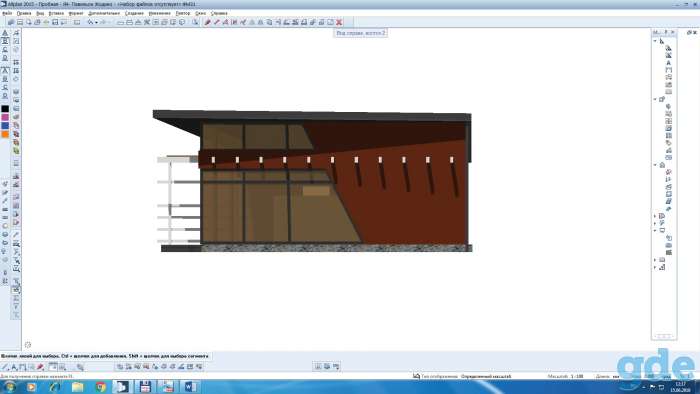Image resolution: width=700 pixels, height=394 pixels.
Task: Open the Формат menu
Action: (x=76, y=13)
